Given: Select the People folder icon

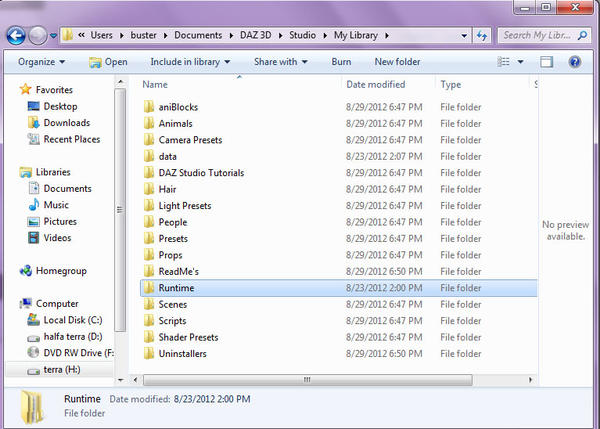Looking at the screenshot, I should (149, 222).
